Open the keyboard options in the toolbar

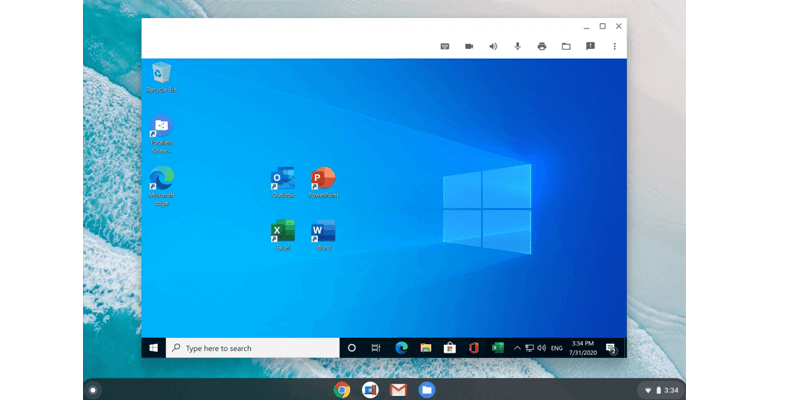click(445, 46)
